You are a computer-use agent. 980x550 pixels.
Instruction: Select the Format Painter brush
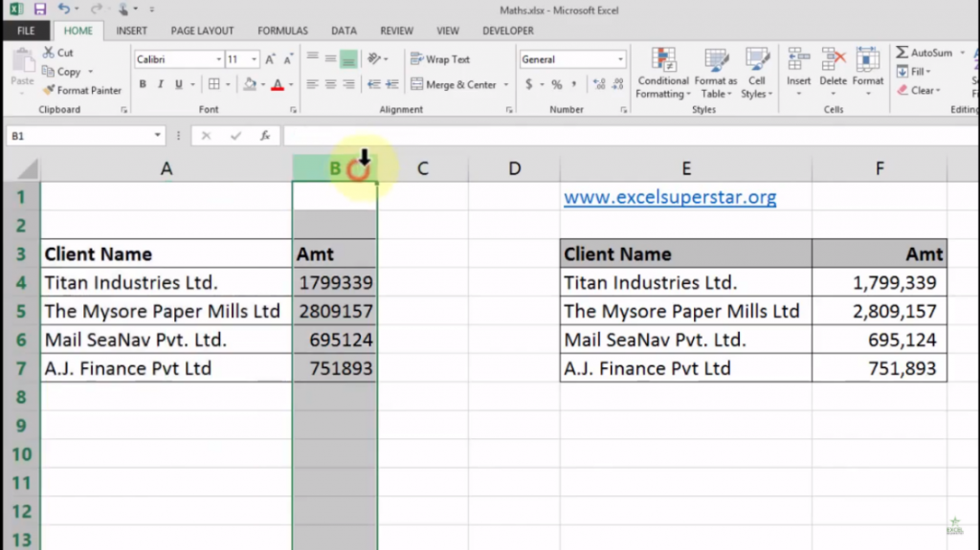tap(49, 90)
